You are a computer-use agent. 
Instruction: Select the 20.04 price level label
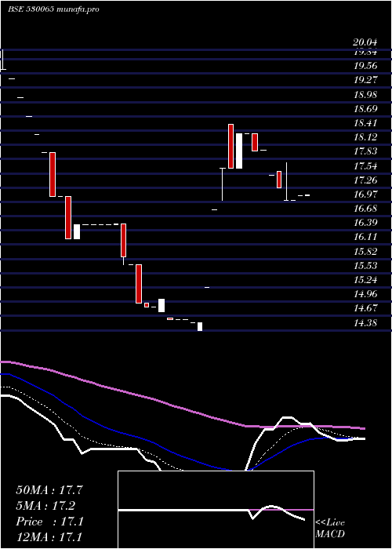pos(365,42)
